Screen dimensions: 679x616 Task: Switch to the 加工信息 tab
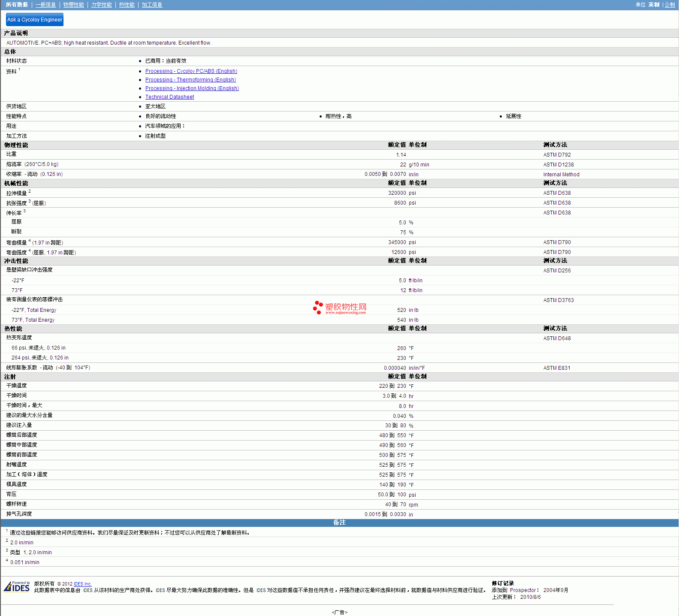coord(152,5)
